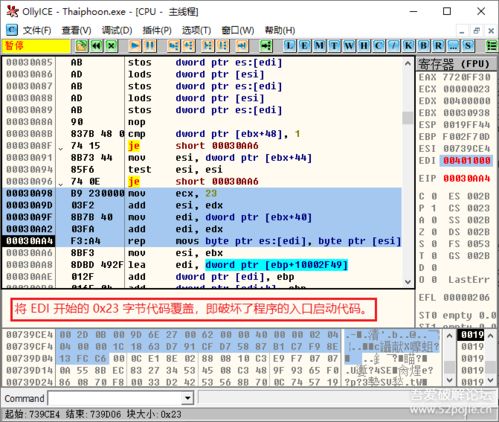Toggle the Z flag value

(434, 232)
